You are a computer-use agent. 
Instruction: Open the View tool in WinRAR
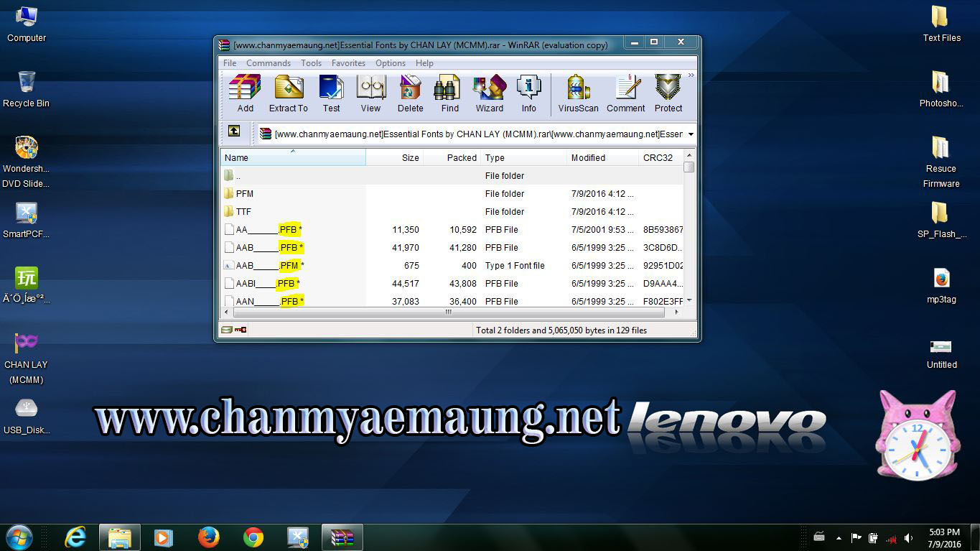coord(370,93)
